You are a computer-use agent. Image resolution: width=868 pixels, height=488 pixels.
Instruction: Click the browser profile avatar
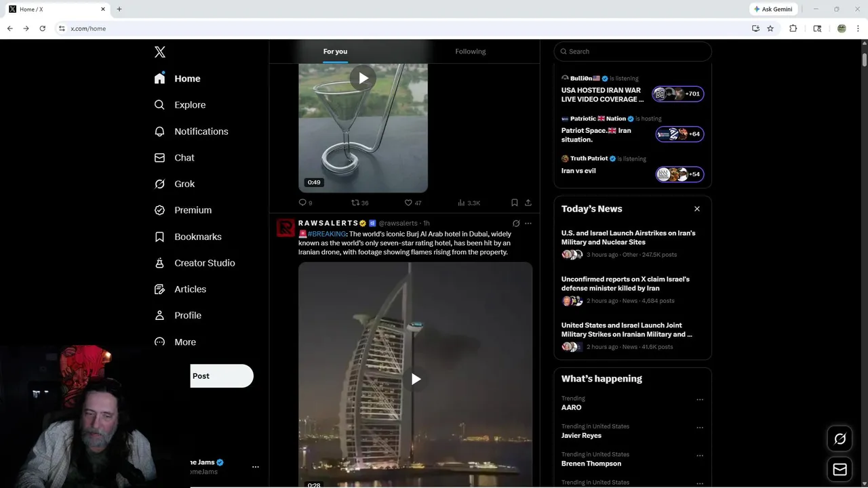[x=842, y=28]
